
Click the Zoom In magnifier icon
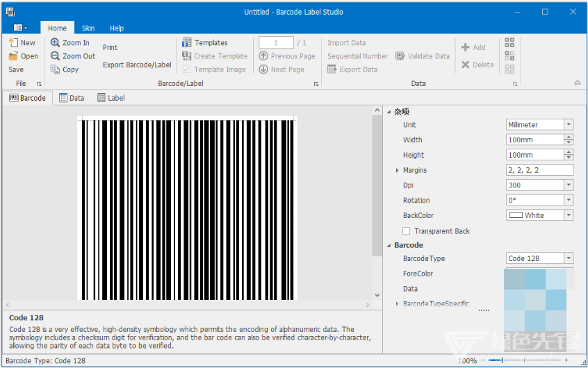point(55,42)
